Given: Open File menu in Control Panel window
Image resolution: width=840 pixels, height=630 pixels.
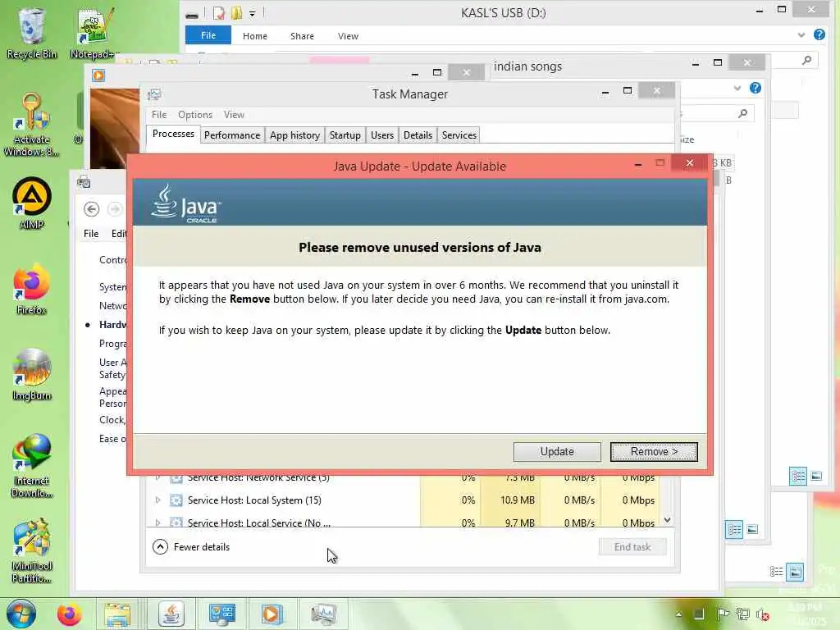Looking at the screenshot, I should (91, 234).
